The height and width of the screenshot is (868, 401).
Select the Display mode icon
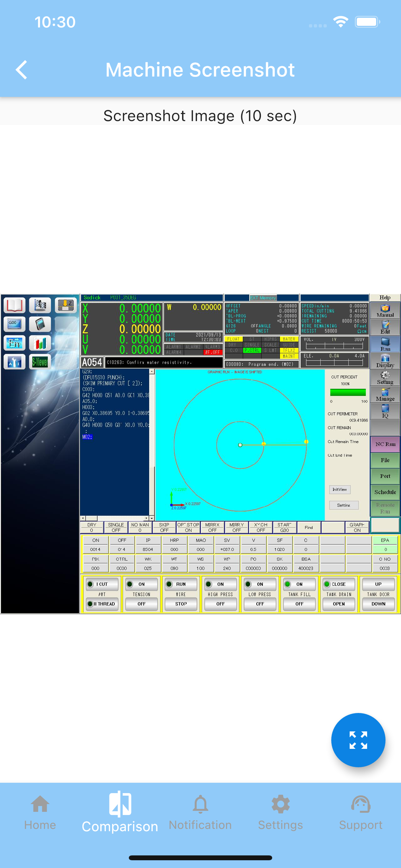click(385, 361)
